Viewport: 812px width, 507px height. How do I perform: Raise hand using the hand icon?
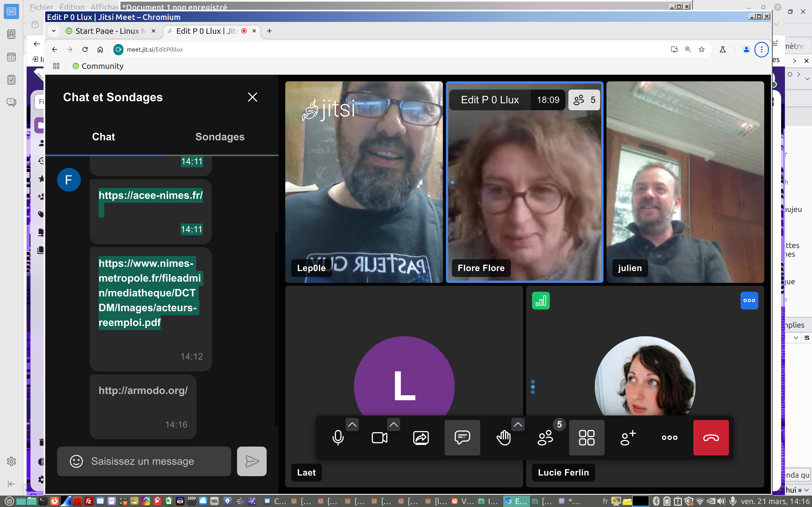tap(503, 437)
